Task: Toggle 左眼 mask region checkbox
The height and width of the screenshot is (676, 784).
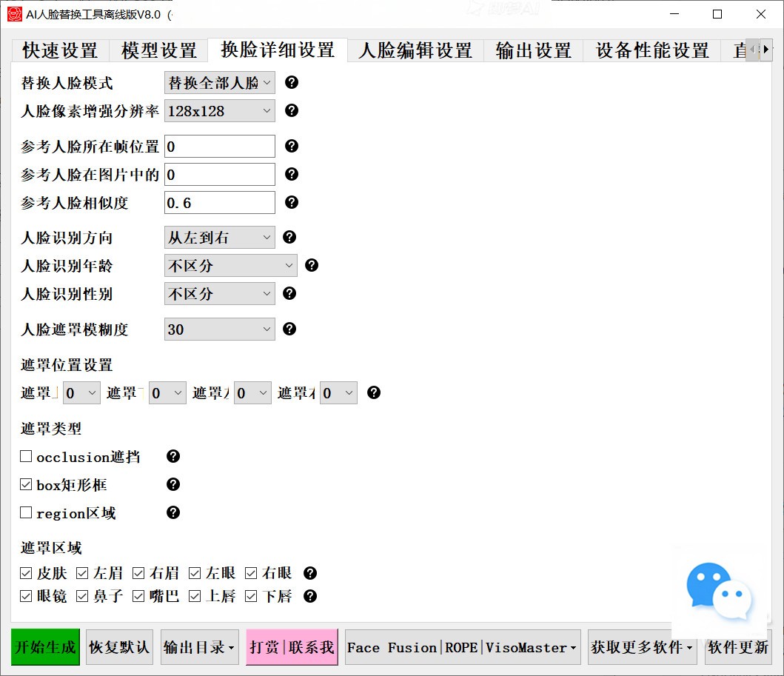Action: (x=195, y=573)
